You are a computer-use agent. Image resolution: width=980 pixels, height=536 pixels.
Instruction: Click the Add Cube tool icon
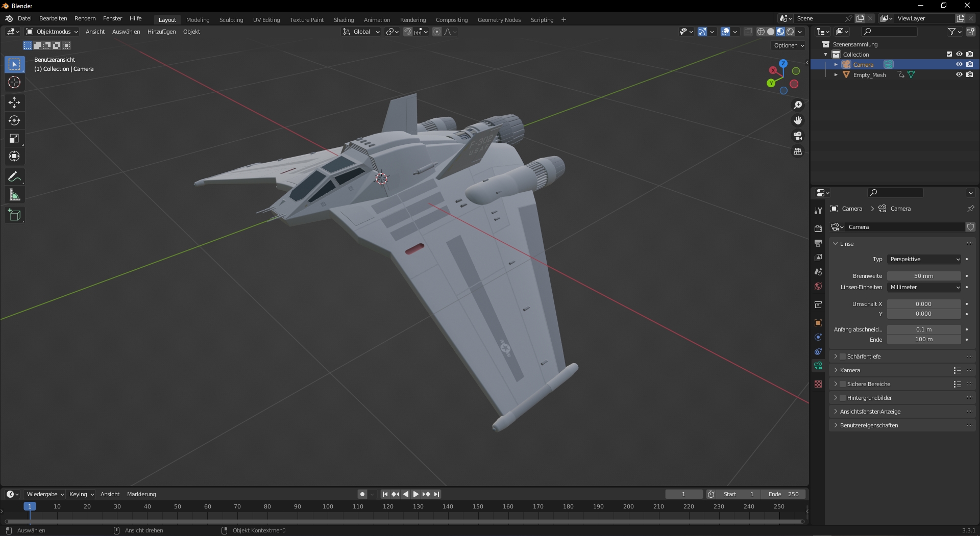(14, 215)
